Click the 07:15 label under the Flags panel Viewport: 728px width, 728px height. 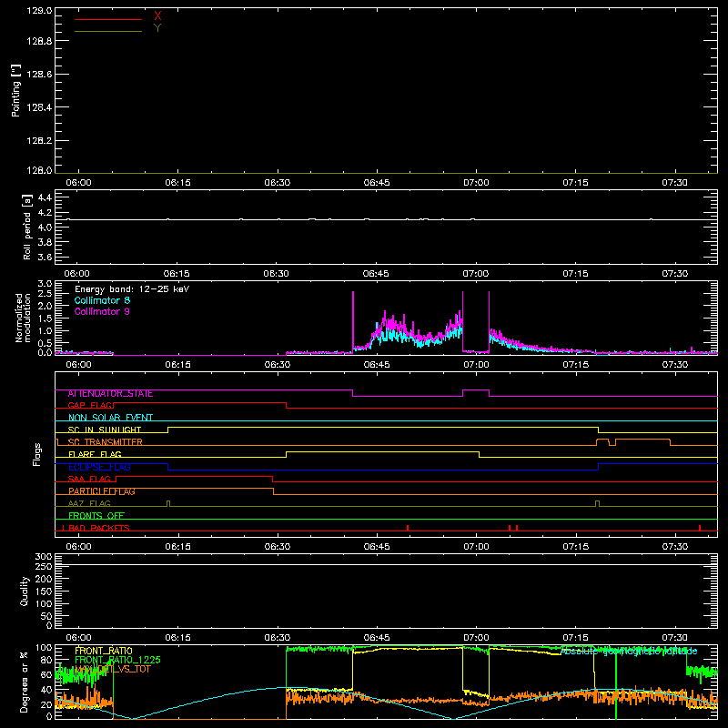[x=576, y=547]
